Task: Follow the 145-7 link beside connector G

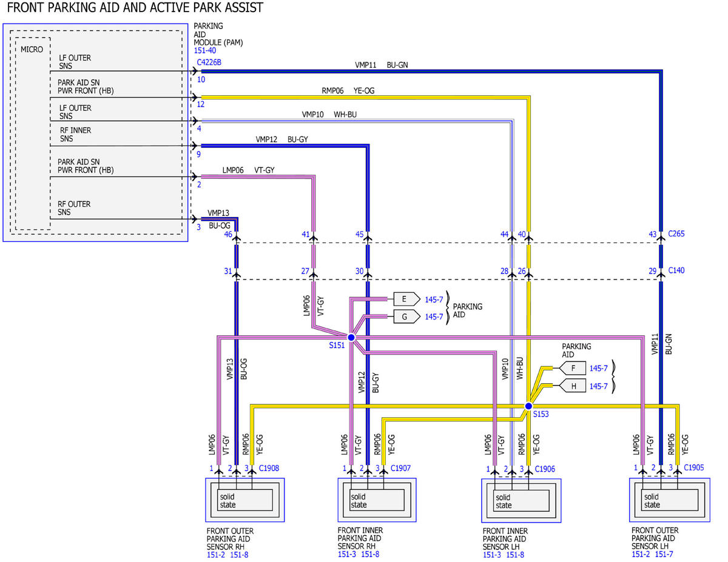Action: [434, 316]
